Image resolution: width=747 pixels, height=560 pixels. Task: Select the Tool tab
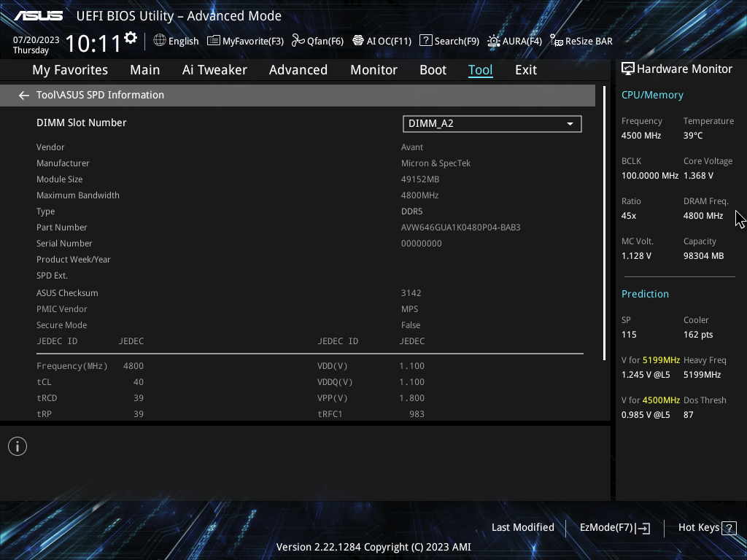(480, 70)
